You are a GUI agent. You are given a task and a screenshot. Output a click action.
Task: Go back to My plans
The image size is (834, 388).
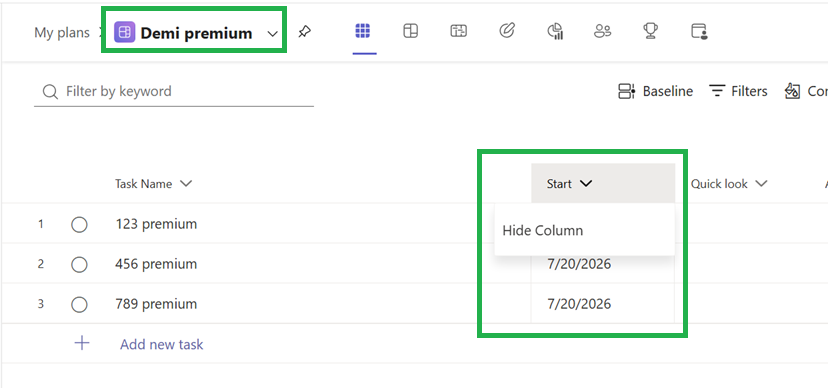click(x=62, y=32)
